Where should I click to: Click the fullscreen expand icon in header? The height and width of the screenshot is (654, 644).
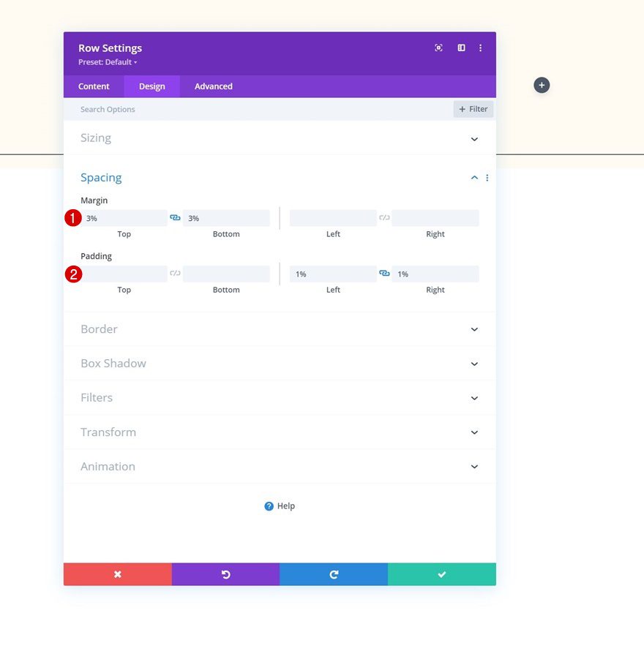coord(438,48)
